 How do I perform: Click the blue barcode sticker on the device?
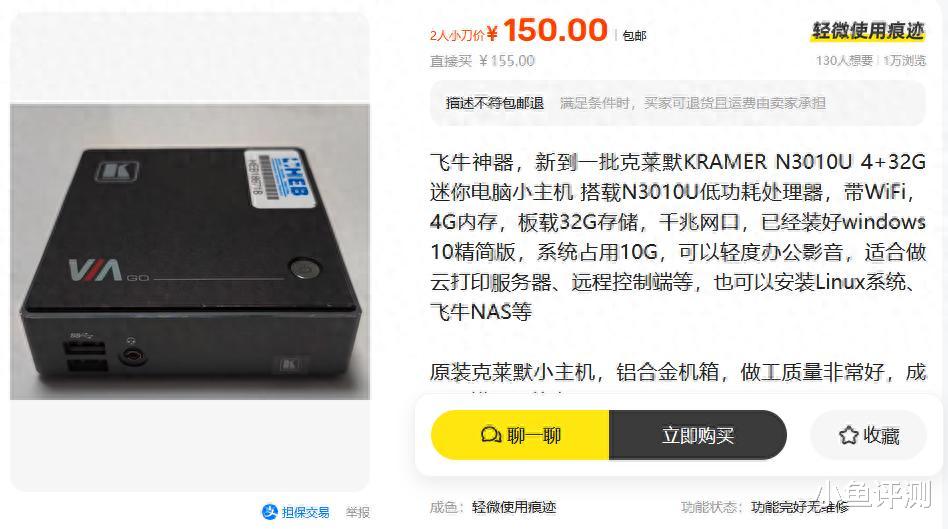point(280,179)
